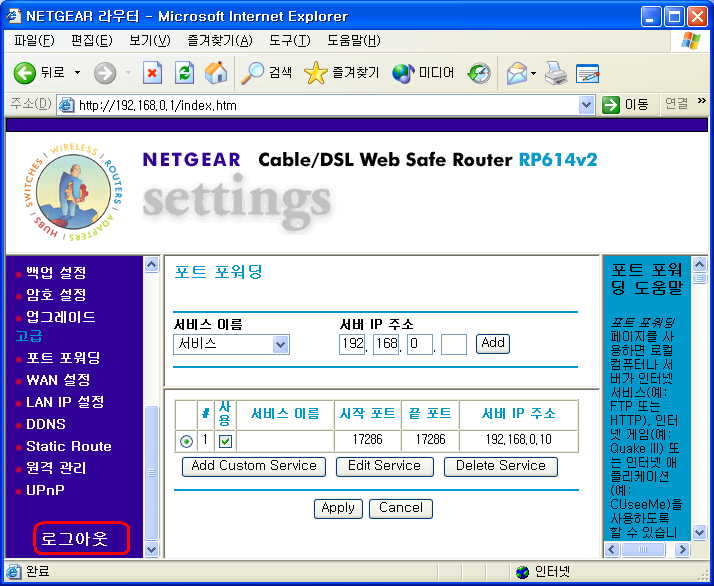Select the radio button for rule 1
Image resolution: width=714 pixels, height=586 pixels.
click(x=186, y=441)
